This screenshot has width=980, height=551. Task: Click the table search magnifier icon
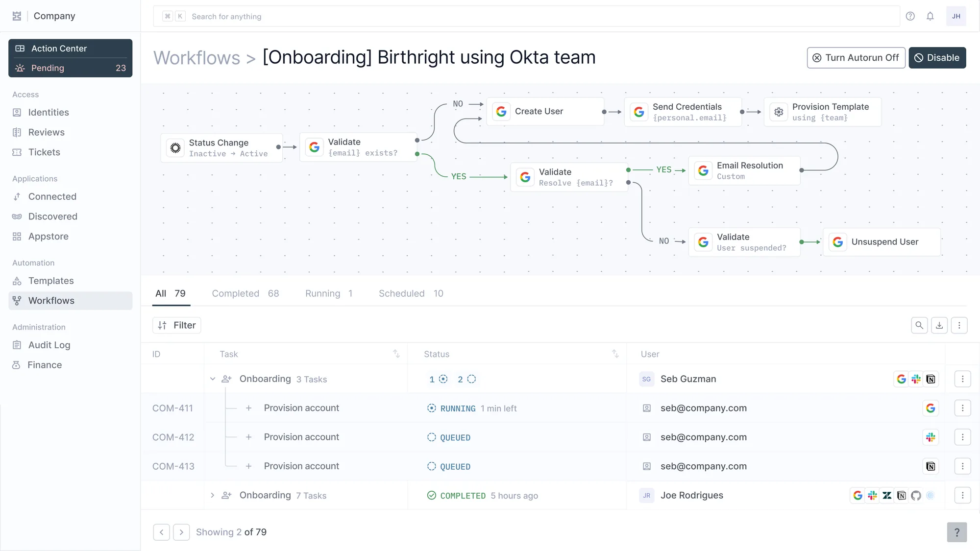pyautogui.click(x=919, y=325)
